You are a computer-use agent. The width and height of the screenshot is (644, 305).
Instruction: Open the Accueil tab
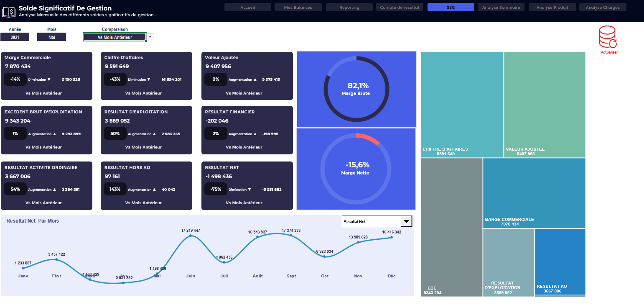click(248, 7)
